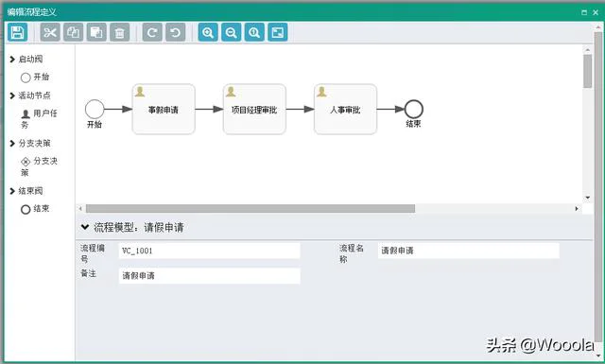
Task: Click the canvas scroll down arrow
Action: tap(588, 198)
